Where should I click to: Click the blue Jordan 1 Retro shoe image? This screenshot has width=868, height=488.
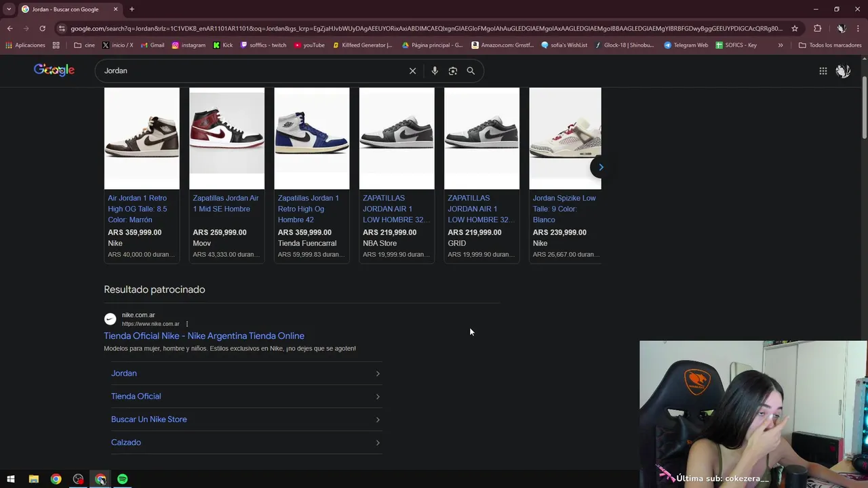[312, 138]
